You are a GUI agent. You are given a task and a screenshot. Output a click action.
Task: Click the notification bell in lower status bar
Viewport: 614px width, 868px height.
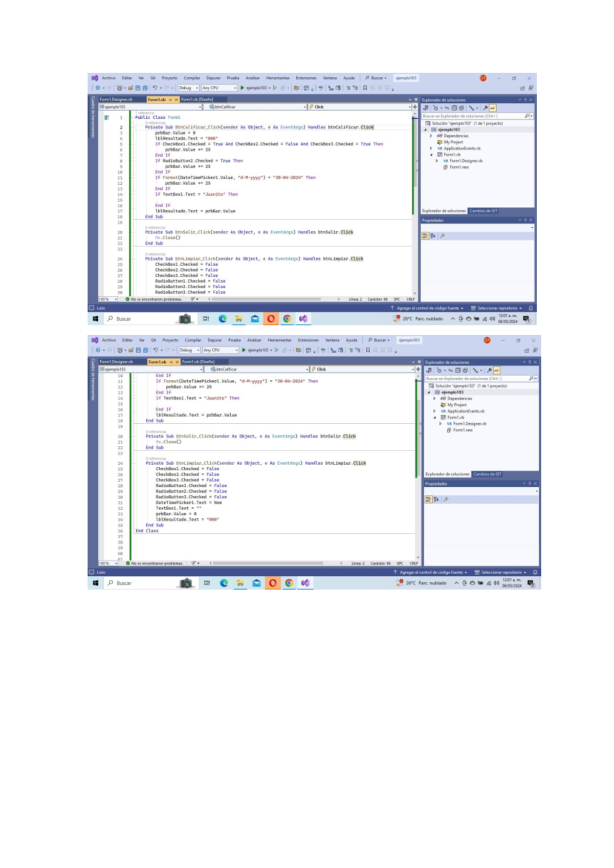point(535,572)
